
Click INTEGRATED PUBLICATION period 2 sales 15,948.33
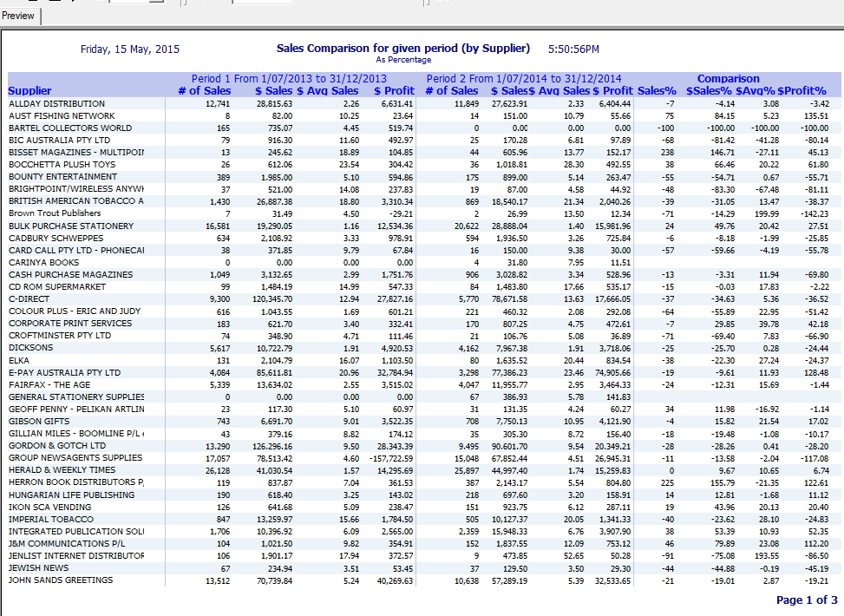(509, 532)
